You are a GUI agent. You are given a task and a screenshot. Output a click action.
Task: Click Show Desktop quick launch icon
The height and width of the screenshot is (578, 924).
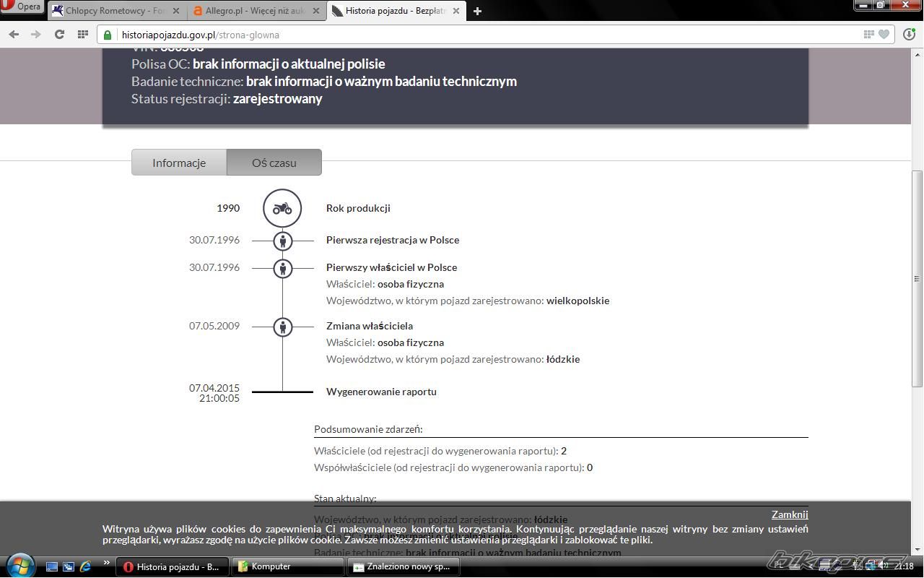[52, 567]
